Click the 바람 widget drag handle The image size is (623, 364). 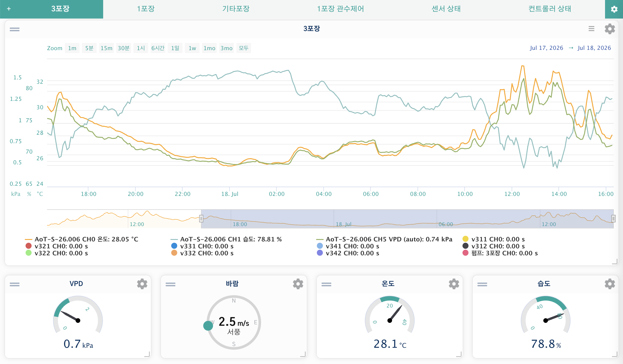coord(170,284)
